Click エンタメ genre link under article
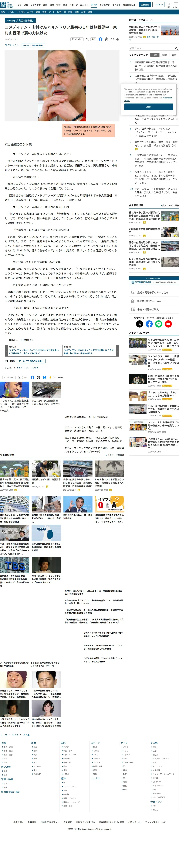Screen dimensions: 179x868 [35, 368]
